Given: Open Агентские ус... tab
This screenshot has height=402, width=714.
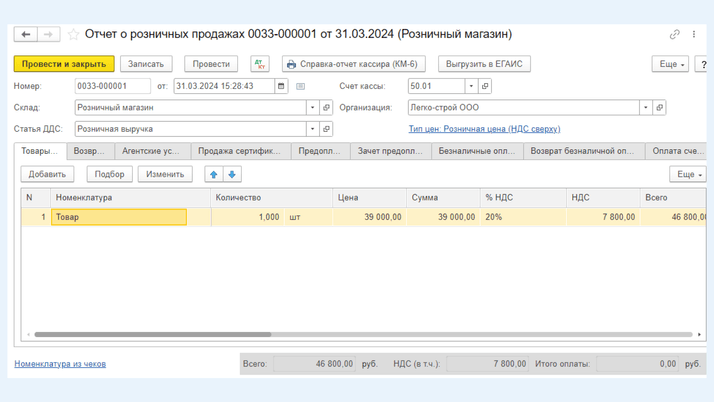Looking at the screenshot, I should click(x=153, y=151).
